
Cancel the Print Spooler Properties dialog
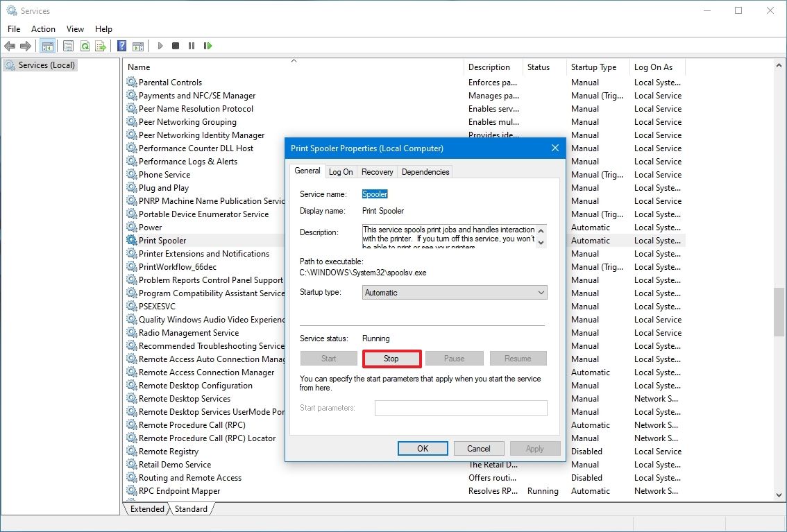(478, 448)
